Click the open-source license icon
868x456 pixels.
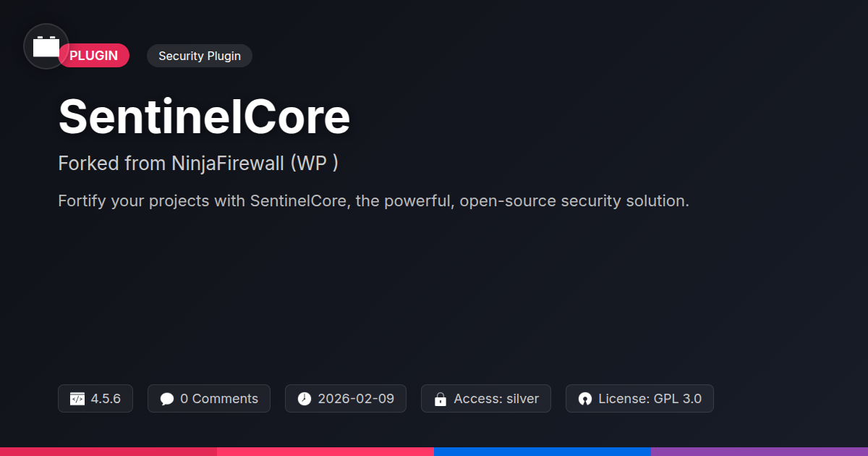point(585,399)
